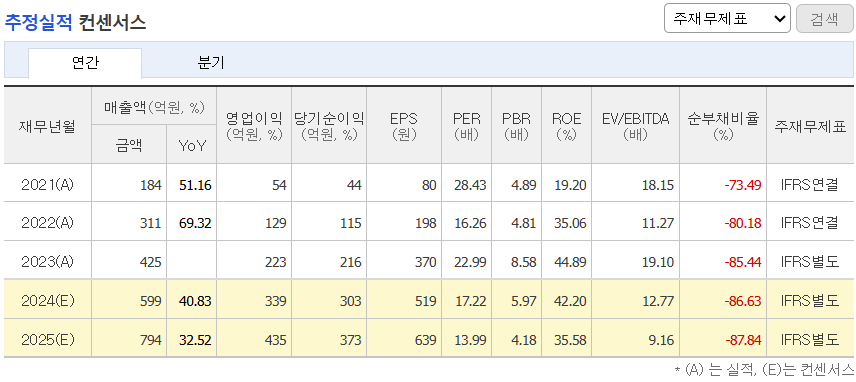Click the 2025 YoY value 32.52
Screen dimensions: 856x382
[195, 341]
